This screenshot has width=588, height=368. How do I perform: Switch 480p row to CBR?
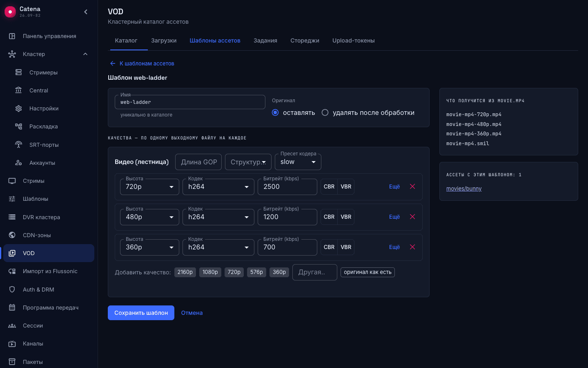click(329, 217)
